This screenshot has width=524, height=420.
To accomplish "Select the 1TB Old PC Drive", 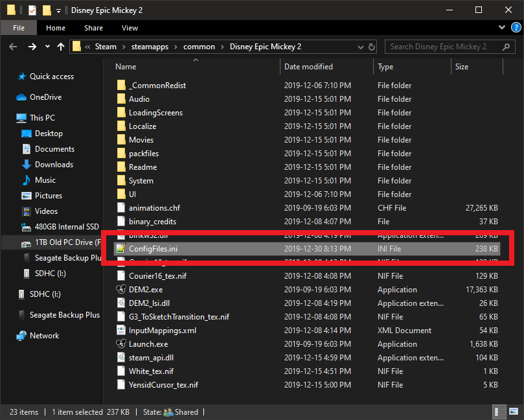I will [x=67, y=242].
